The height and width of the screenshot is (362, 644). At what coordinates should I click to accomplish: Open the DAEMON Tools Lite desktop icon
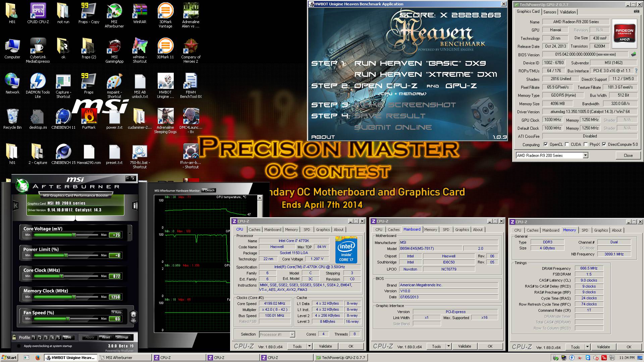tap(38, 85)
